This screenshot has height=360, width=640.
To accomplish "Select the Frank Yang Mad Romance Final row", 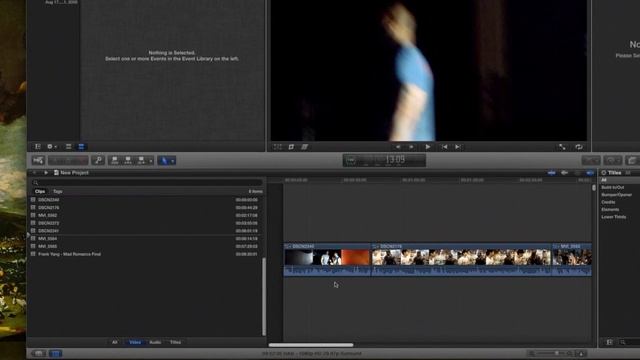I will click(x=144, y=254).
